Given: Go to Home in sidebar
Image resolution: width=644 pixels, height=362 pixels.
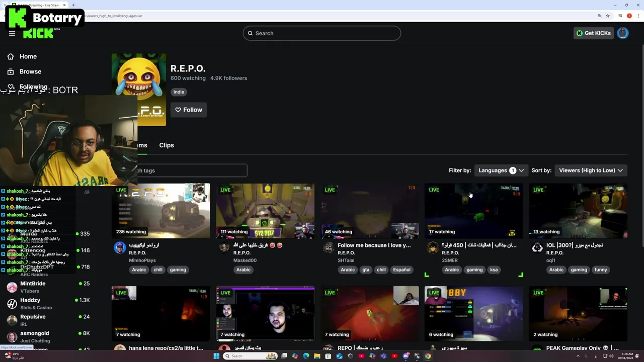Looking at the screenshot, I should click(x=28, y=56).
